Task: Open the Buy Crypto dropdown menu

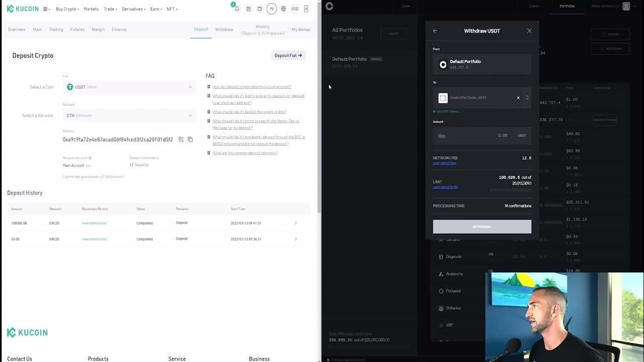Action: tap(67, 9)
